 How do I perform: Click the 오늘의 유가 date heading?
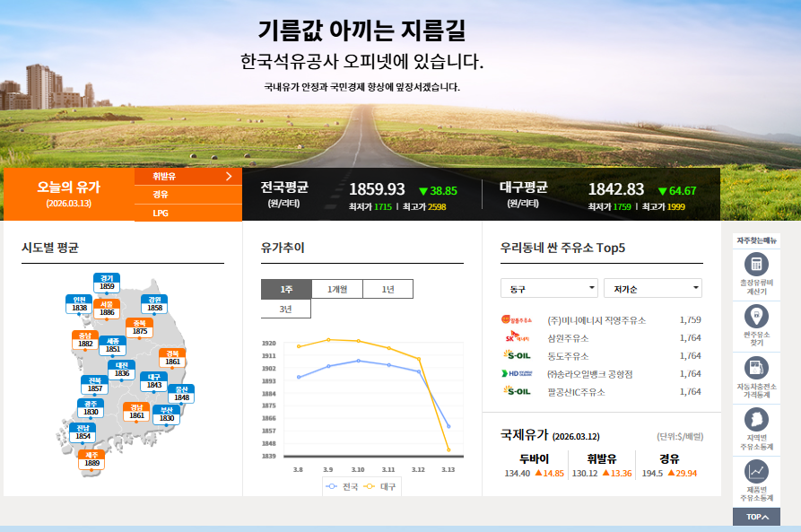click(69, 194)
